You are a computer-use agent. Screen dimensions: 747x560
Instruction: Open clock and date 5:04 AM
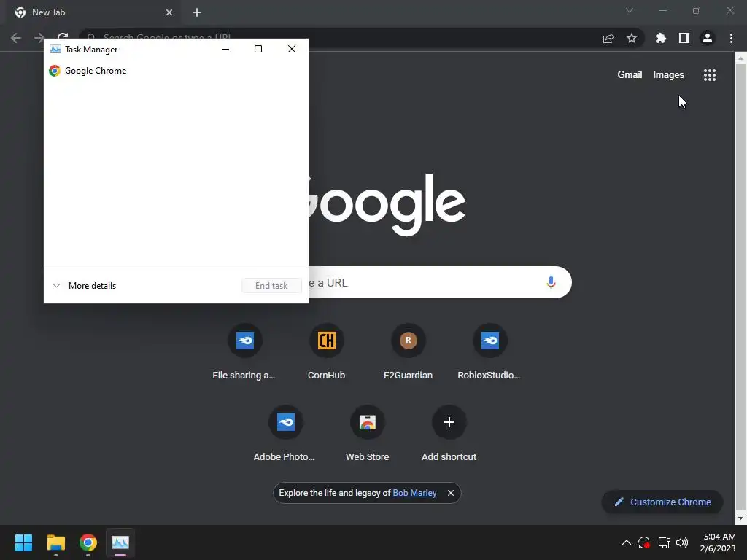click(719, 542)
